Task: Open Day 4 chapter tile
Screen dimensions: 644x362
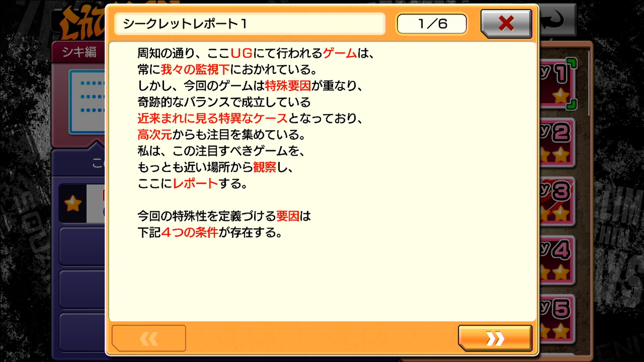Action: pyautogui.click(x=557, y=260)
